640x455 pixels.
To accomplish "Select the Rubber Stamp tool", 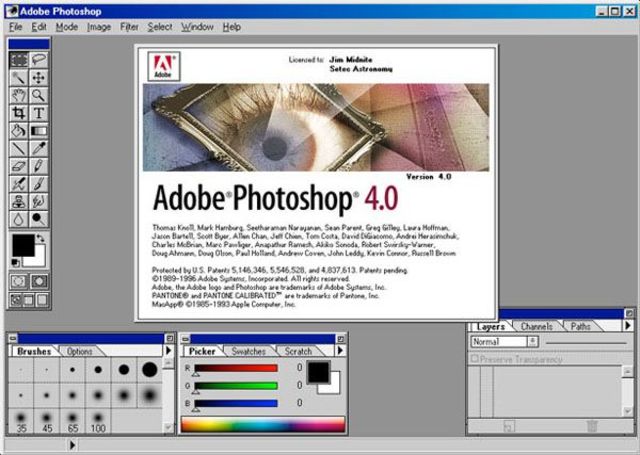I will 19,202.
